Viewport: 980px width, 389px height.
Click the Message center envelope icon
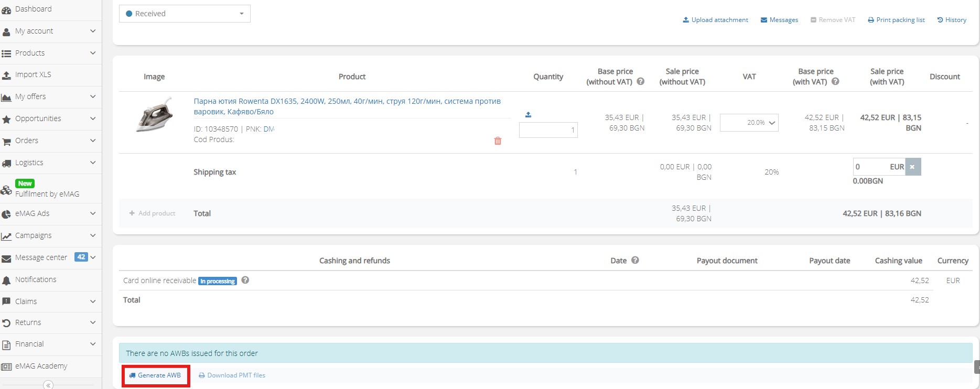click(6, 258)
